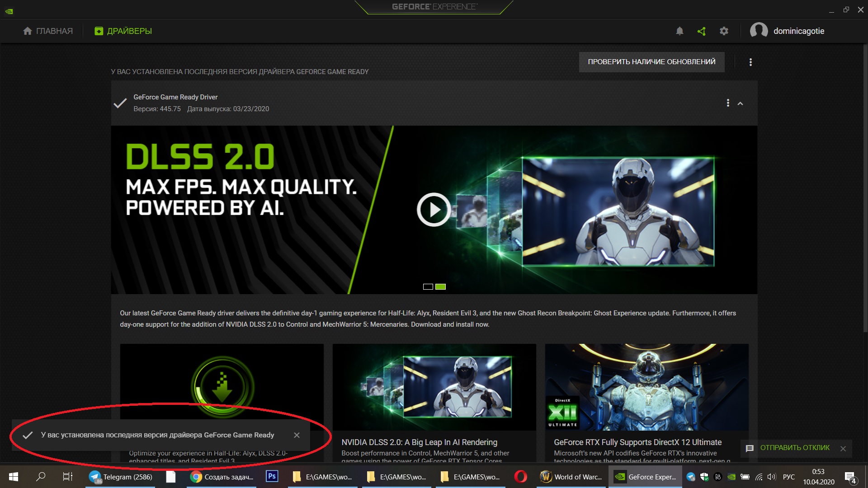This screenshot has height=488, width=868.
Task: Open settings gear icon
Action: point(724,31)
